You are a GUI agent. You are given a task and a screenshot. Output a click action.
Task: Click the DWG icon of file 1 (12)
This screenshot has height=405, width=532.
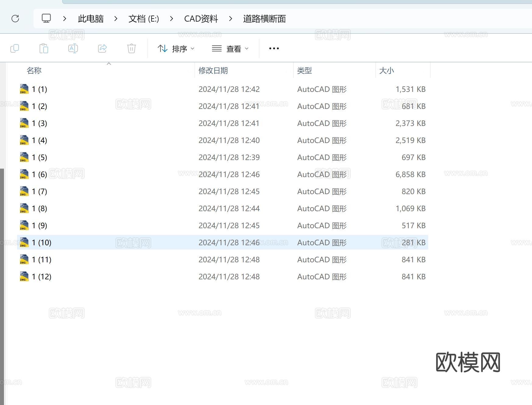point(24,277)
